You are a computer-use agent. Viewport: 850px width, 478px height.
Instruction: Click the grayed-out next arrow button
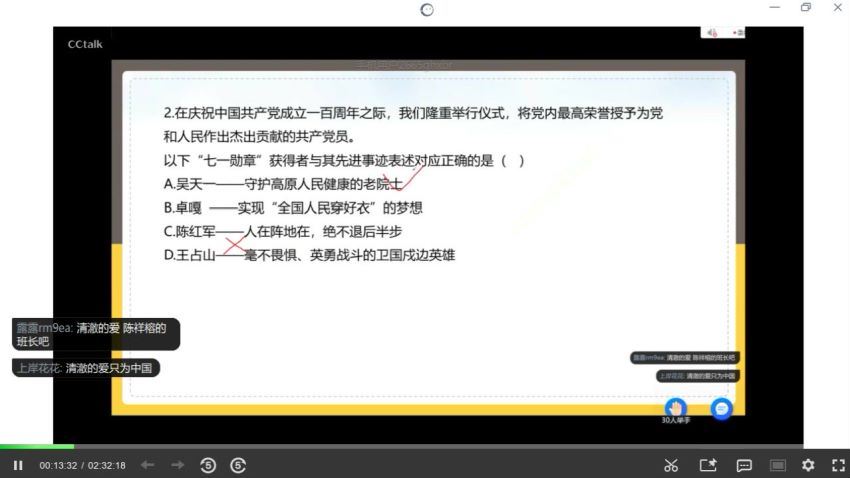178,465
